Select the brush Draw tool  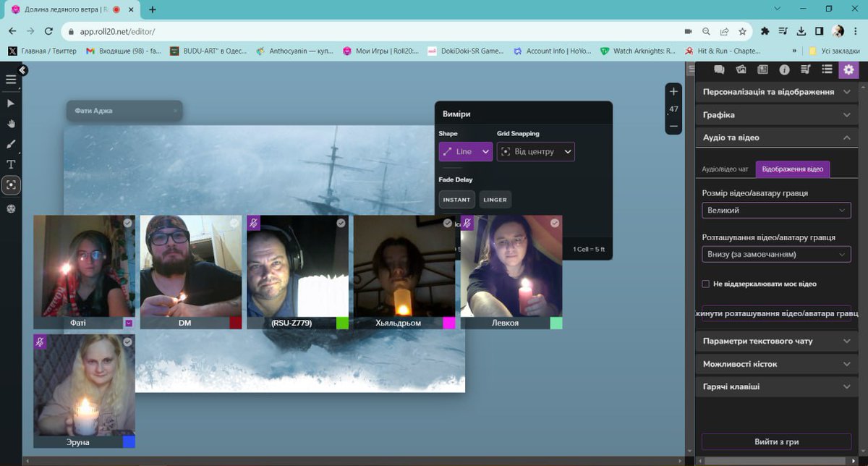click(11, 144)
